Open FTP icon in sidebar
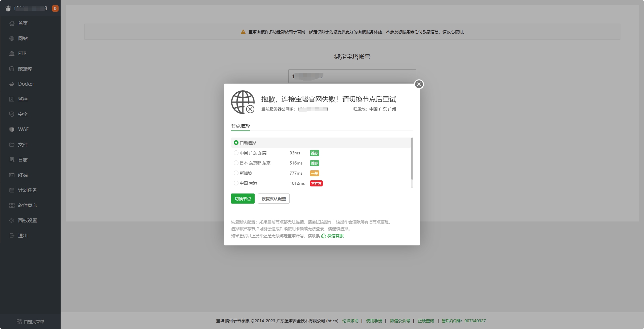Image resolution: width=644 pixels, height=329 pixels. pos(12,54)
